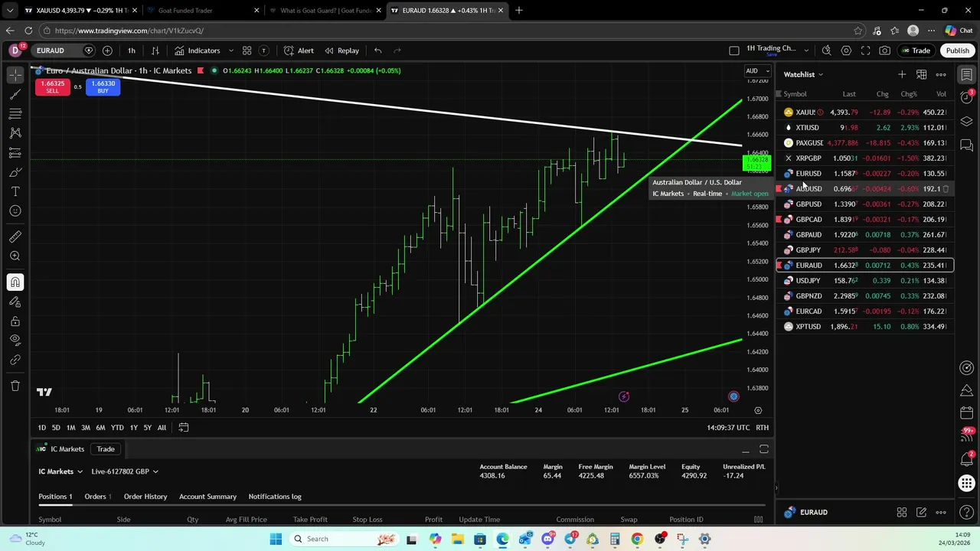980x551 pixels.
Task: Open chart type candles selector
Action: [155, 51]
